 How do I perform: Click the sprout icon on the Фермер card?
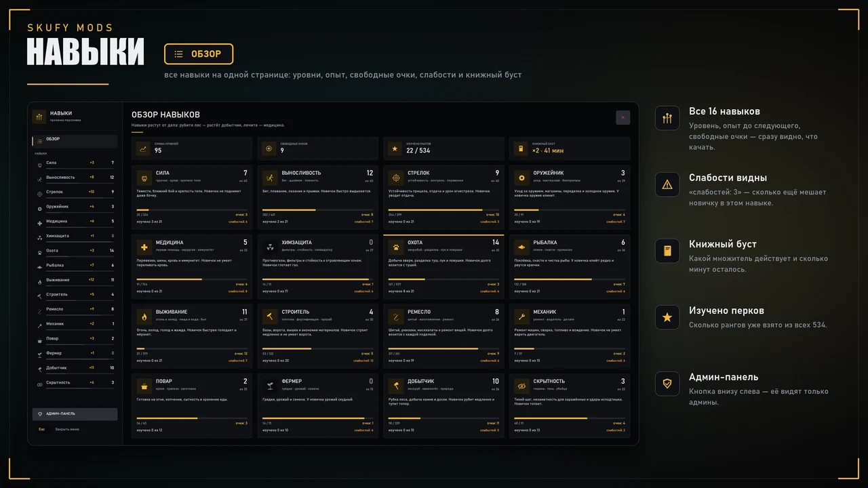(x=270, y=386)
